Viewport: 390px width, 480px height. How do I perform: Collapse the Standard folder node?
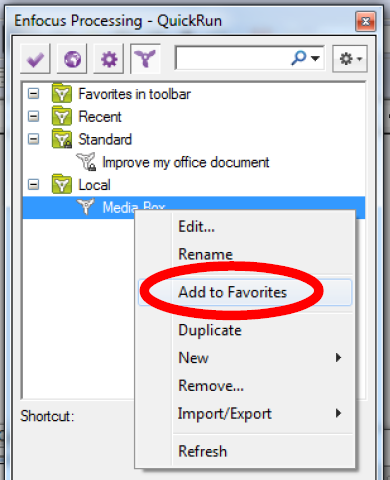(33, 139)
